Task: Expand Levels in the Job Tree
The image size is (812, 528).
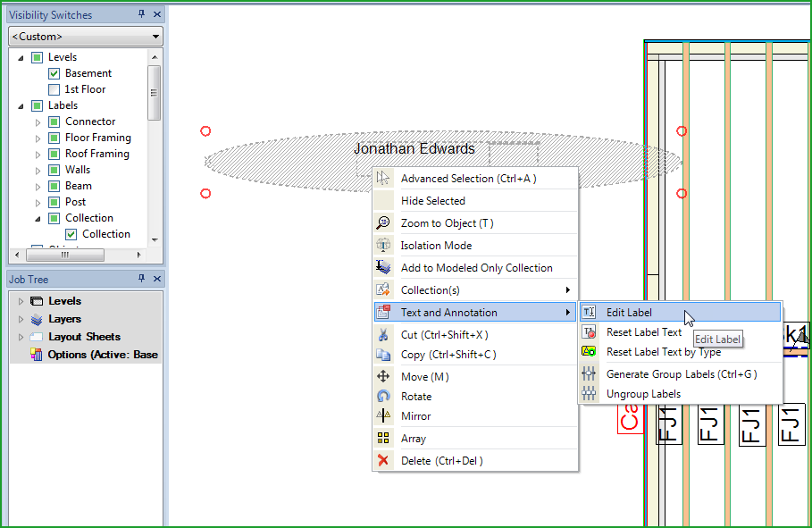Action: point(21,301)
